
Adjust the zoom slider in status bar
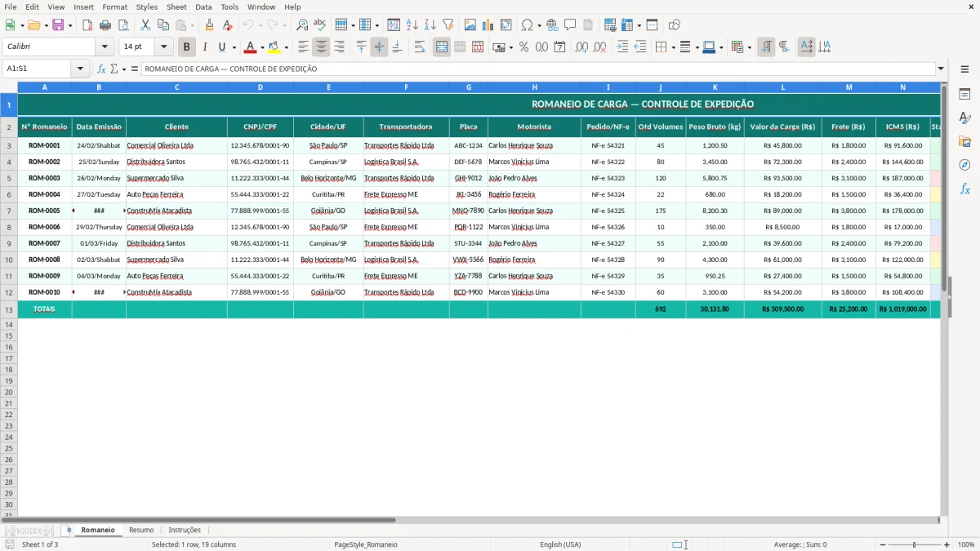click(914, 544)
